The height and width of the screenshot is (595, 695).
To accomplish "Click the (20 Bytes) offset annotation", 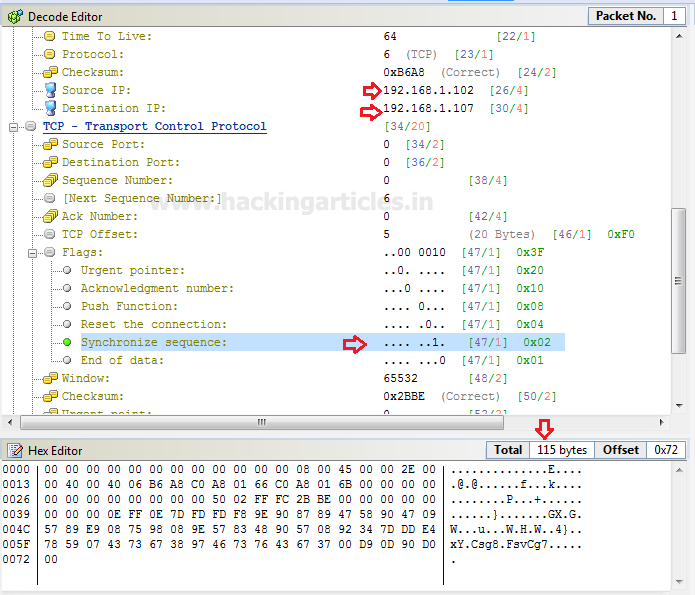I will tap(502, 234).
